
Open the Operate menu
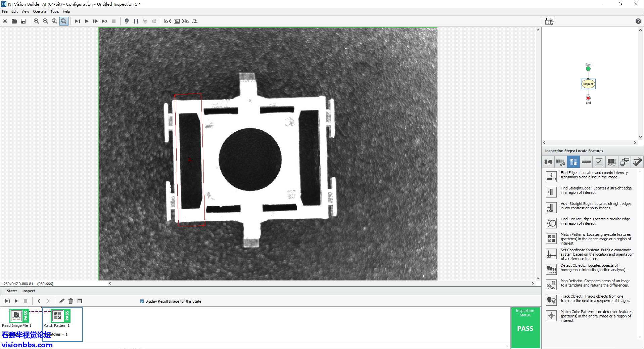(x=40, y=11)
